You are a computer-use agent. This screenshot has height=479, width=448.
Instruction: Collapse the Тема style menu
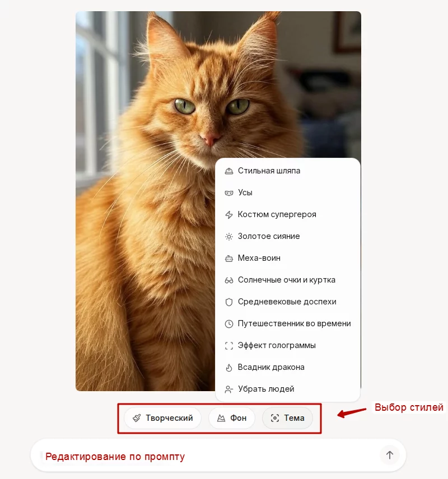287,418
